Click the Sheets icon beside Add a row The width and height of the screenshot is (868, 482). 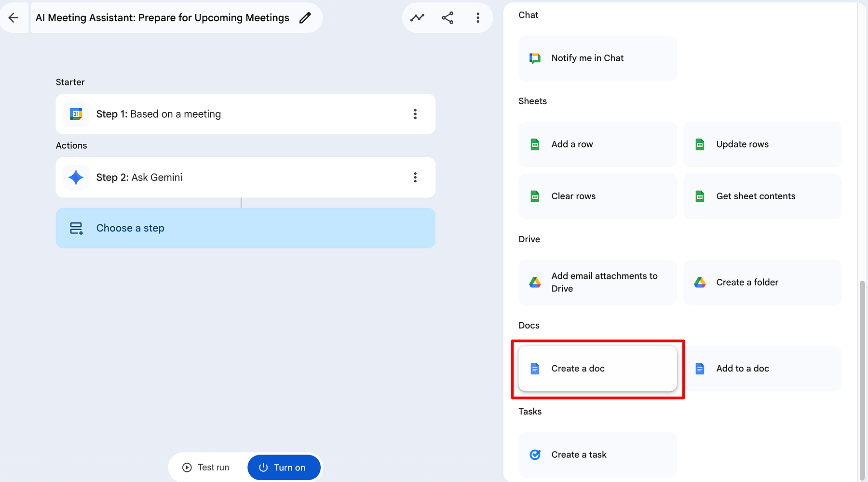(x=535, y=144)
